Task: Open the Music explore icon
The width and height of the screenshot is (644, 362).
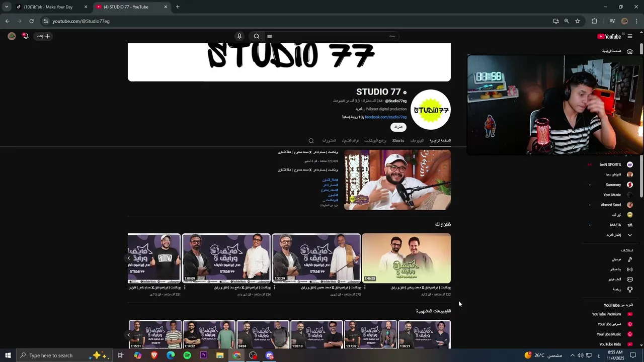Action: pos(629,259)
